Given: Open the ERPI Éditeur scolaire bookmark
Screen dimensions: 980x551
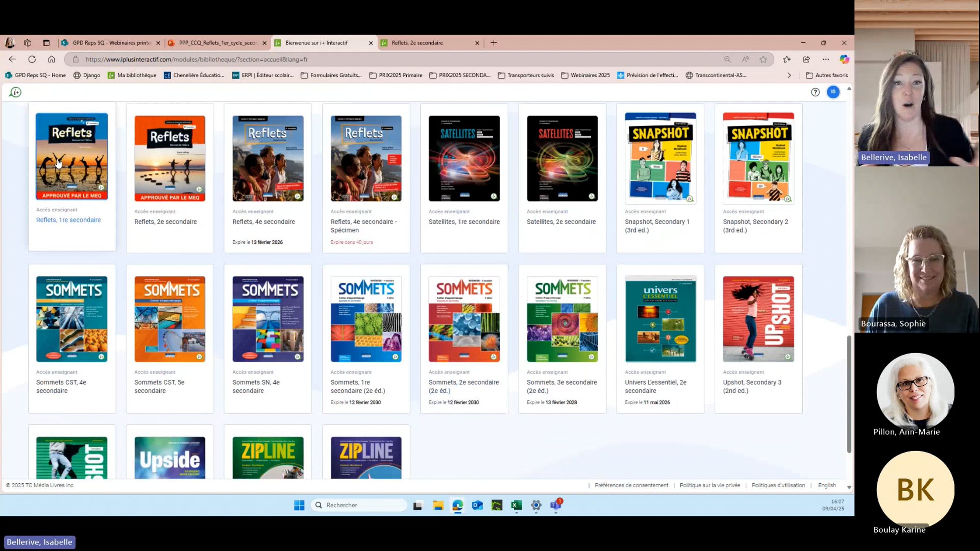Looking at the screenshot, I should (x=263, y=75).
